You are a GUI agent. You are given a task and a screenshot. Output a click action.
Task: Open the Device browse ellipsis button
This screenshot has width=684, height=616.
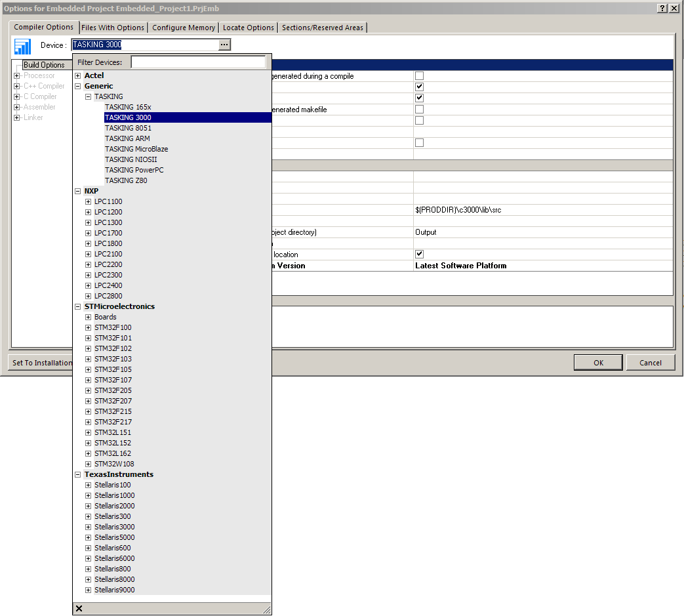point(224,45)
